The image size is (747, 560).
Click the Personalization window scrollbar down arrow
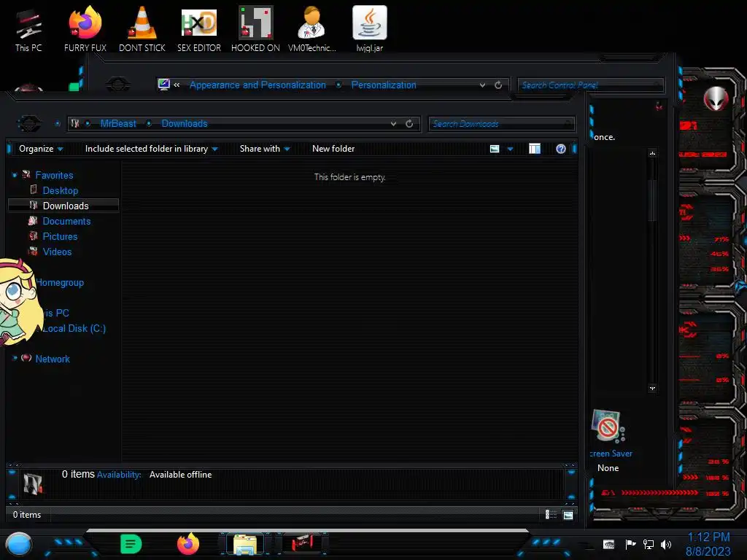[652, 388]
